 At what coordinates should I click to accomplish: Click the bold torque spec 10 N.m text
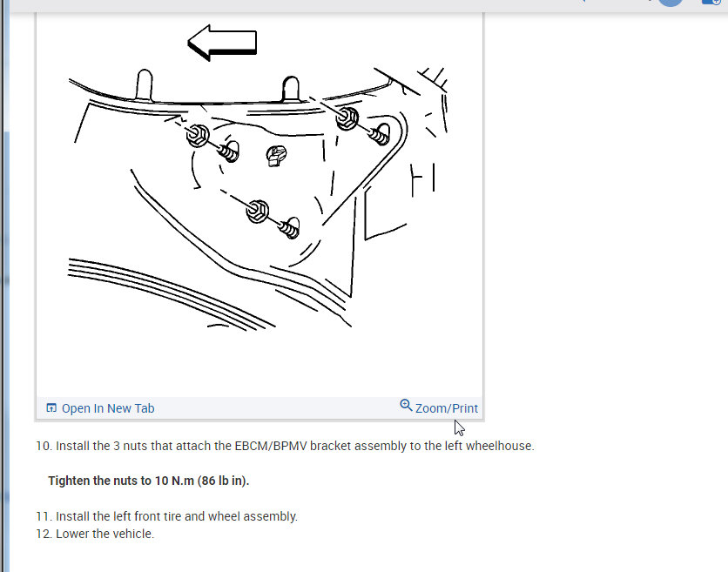click(149, 481)
